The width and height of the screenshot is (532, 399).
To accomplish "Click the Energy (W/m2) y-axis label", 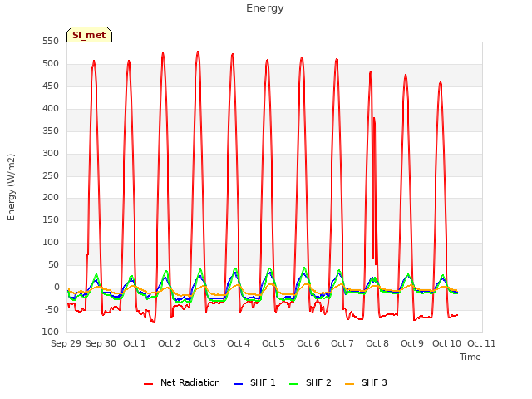I will point(11,187).
